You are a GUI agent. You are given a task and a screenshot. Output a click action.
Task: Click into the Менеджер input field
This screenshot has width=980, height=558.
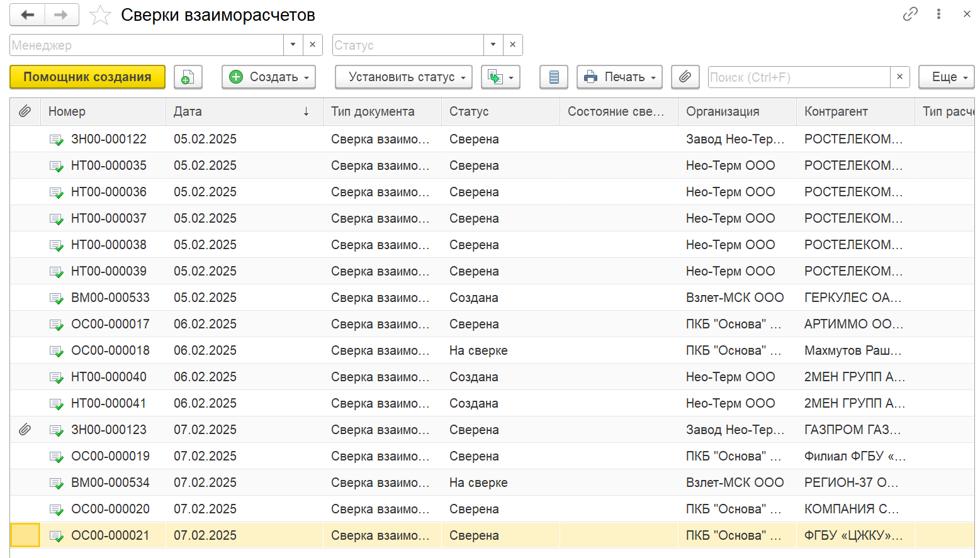point(147,45)
